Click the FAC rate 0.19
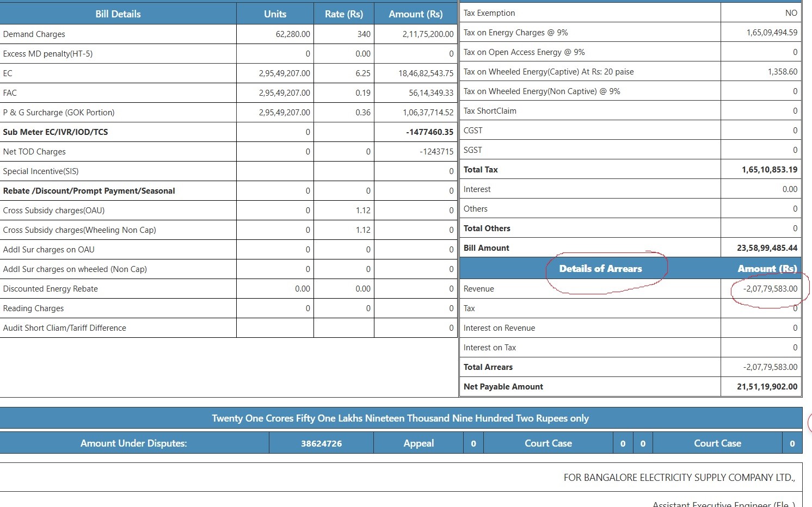Screen dimensions: 812x507 (363, 93)
